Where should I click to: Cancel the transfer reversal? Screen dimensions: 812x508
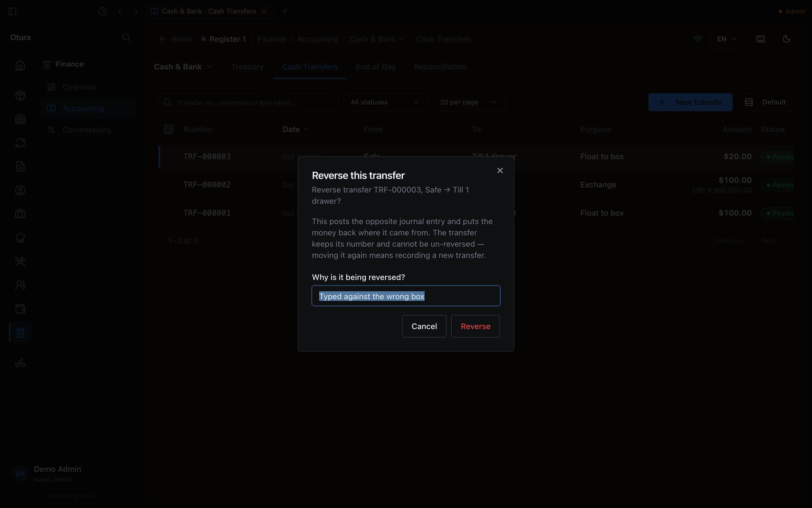pos(424,326)
